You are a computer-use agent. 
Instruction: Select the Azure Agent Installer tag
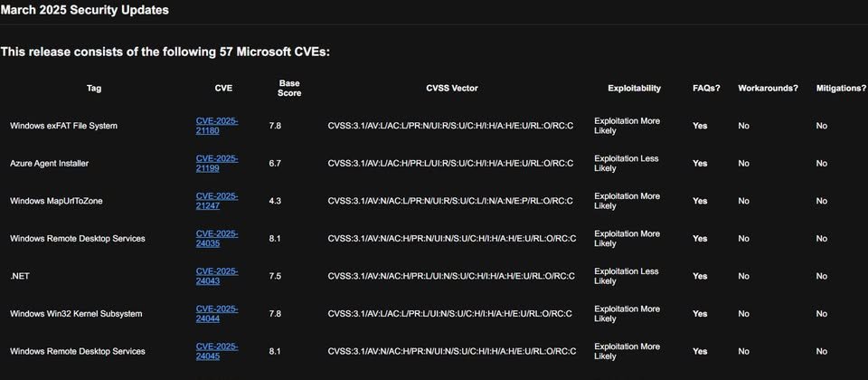[49, 164]
